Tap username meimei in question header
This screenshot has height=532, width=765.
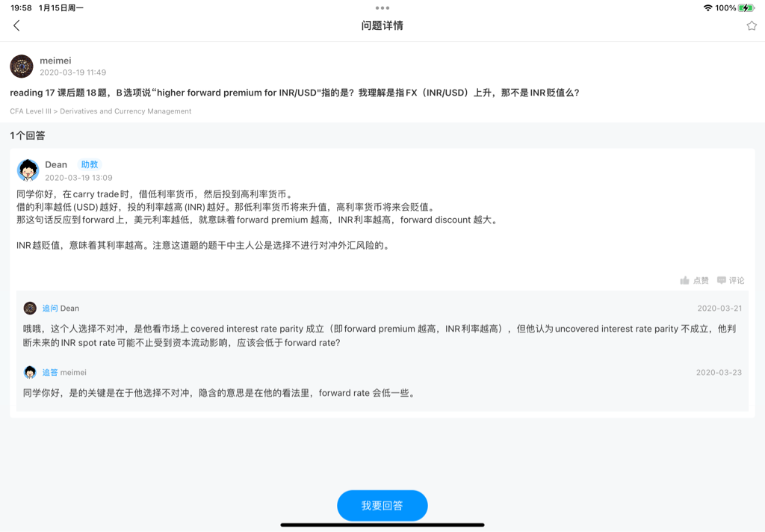(55, 61)
